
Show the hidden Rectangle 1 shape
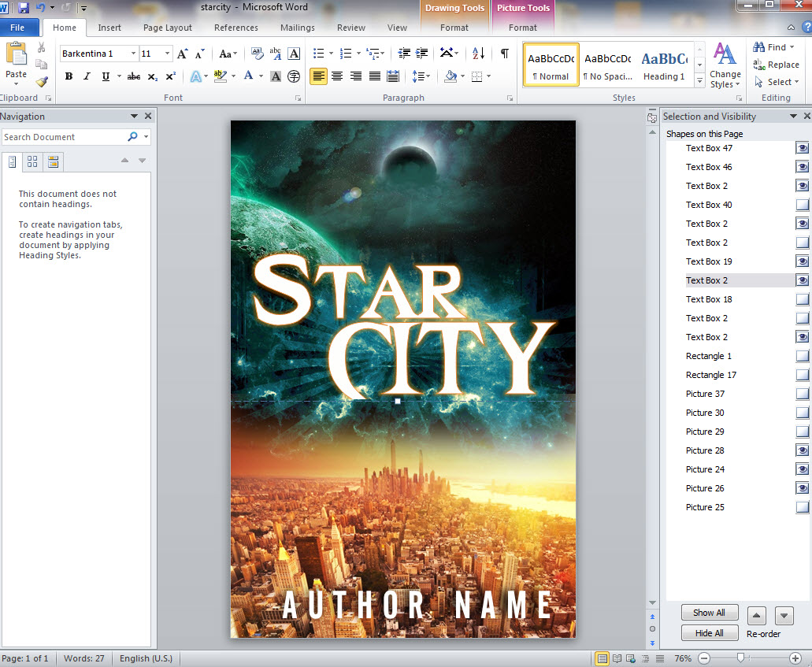(x=802, y=356)
